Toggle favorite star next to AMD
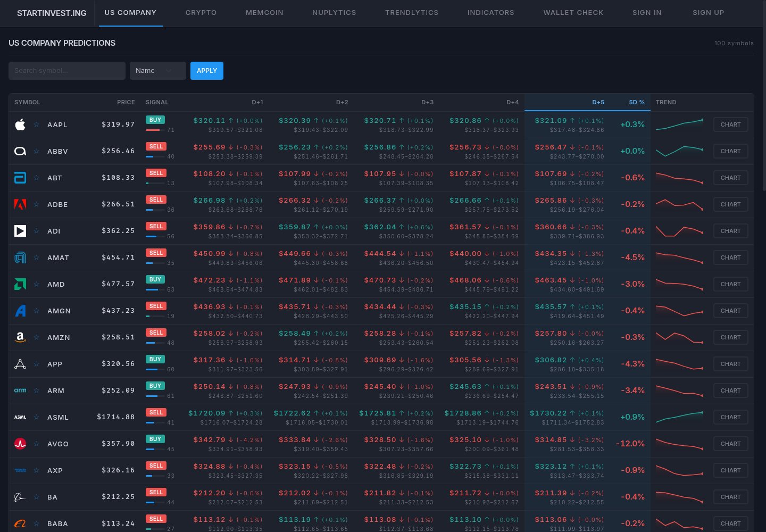Image resolution: width=766 pixels, height=532 pixels. [37, 284]
